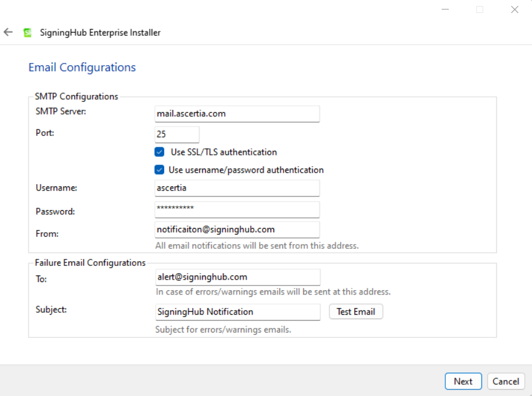Click the maximize window icon

(480, 9)
